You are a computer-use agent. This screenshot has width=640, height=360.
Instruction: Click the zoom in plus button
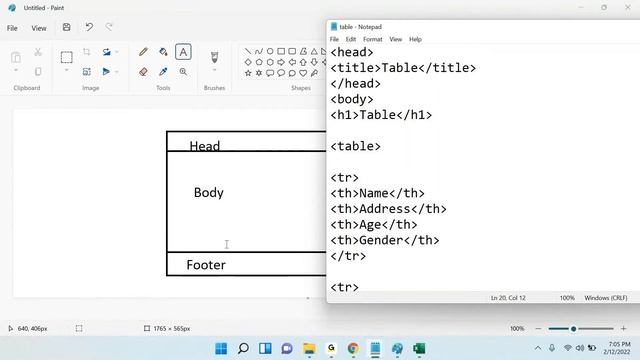[623, 329]
